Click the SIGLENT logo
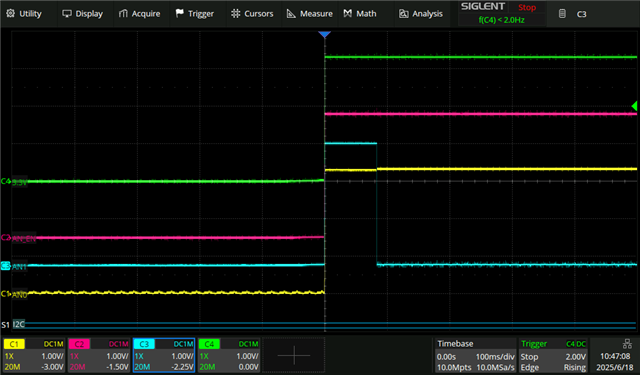Image resolution: width=640 pixels, height=375 pixels. (483, 7)
